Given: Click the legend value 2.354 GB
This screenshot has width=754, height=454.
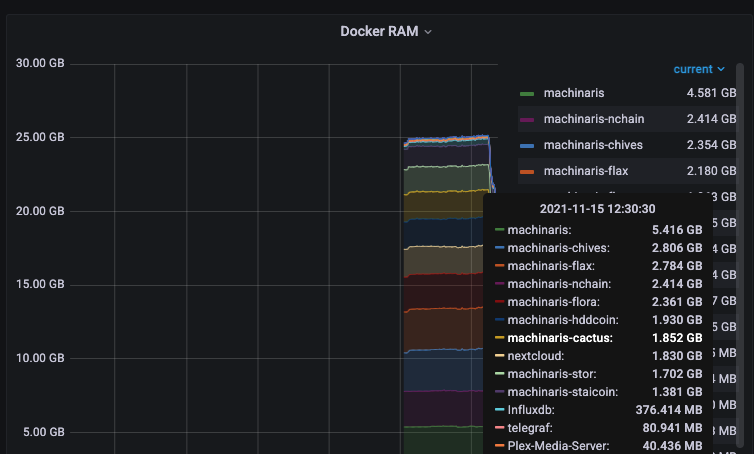Looking at the screenshot, I should click(711, 145).
